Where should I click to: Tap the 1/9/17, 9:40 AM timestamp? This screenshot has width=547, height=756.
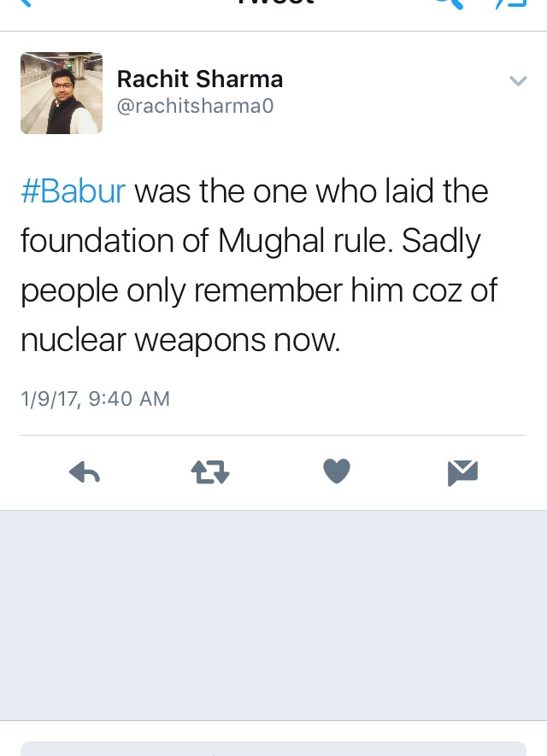[95, 399]
